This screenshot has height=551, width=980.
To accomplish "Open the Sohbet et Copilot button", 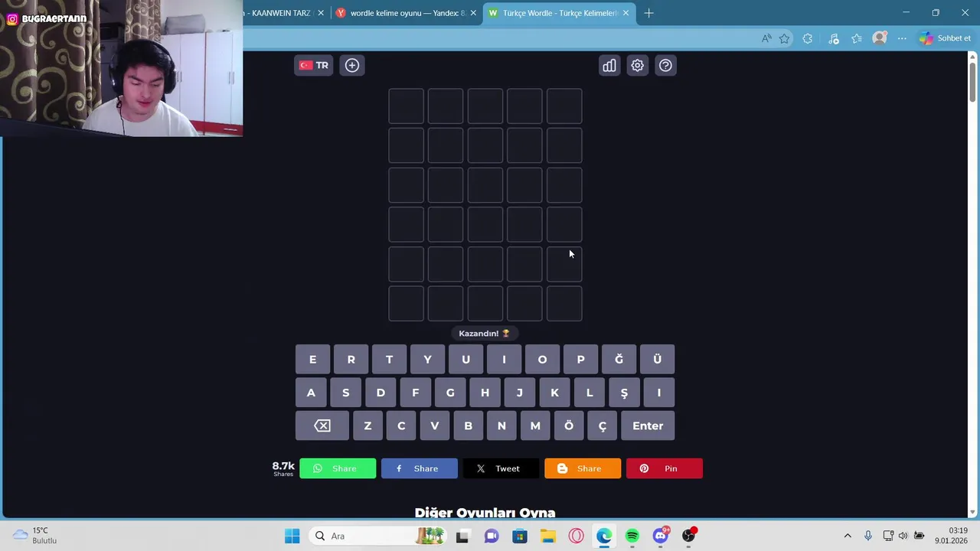I will pos(946,38).
